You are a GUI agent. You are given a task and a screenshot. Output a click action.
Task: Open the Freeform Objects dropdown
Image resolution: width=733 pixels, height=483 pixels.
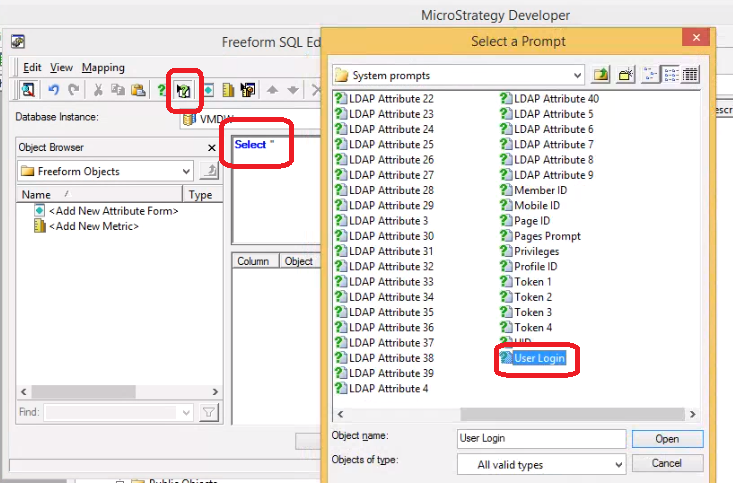186,172
